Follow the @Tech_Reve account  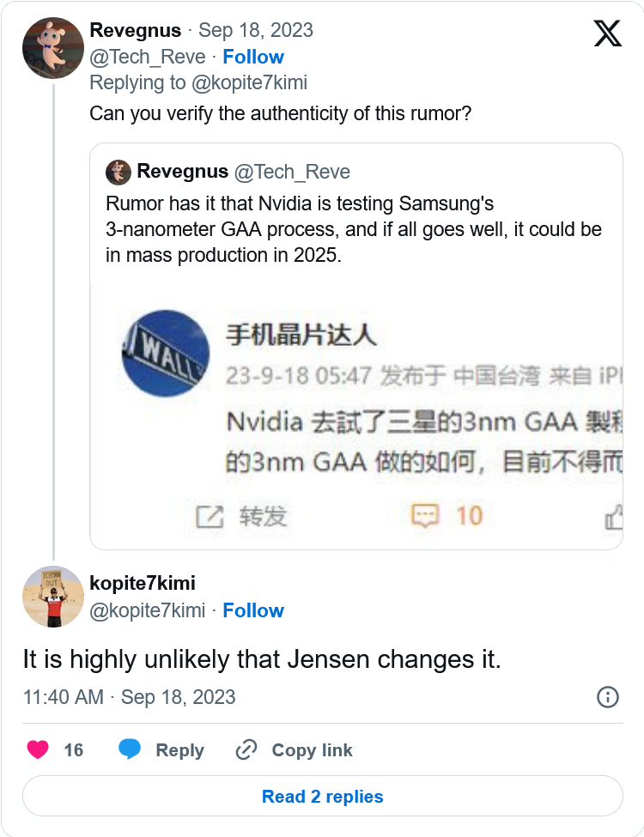pyautogui.click(x=253, y=57)
